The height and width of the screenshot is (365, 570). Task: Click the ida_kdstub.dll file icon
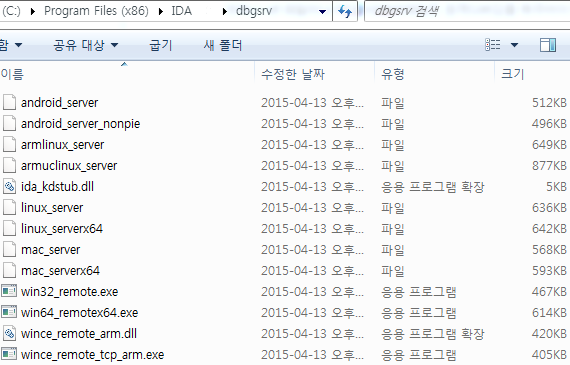pyautogui.click(x=9, y=186)
